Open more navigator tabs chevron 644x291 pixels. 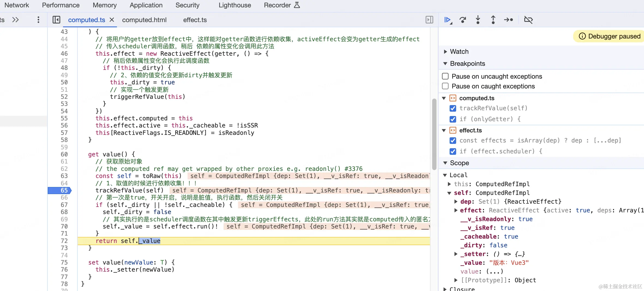16,20
